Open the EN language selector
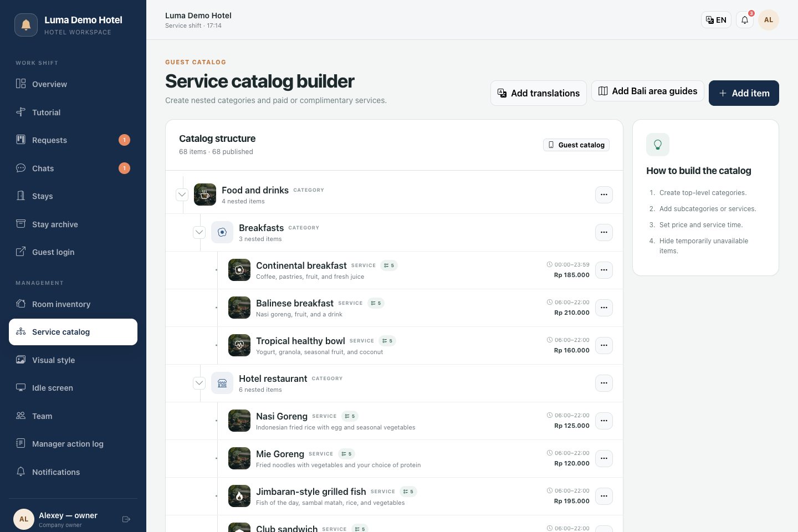 click(x=716, y=20)
